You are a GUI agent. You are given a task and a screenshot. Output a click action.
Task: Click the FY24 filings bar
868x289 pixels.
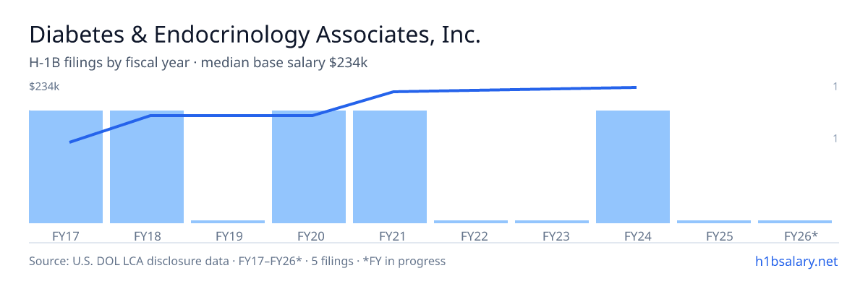tap(633, 167)
